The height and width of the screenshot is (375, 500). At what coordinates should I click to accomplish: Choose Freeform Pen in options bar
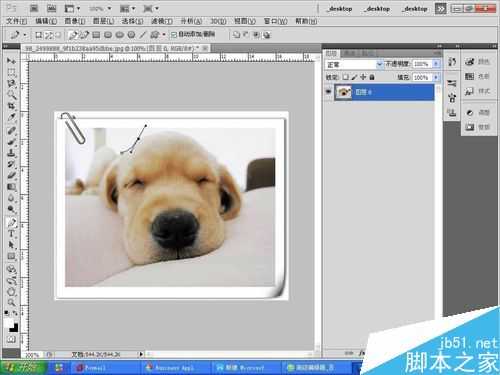click(84, 35)
